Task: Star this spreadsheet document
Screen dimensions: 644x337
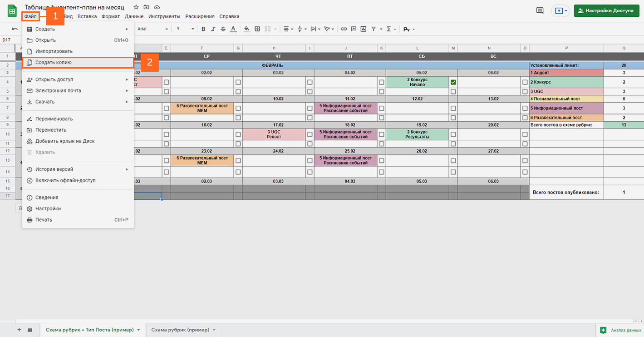Action: [x=136, y=7]
